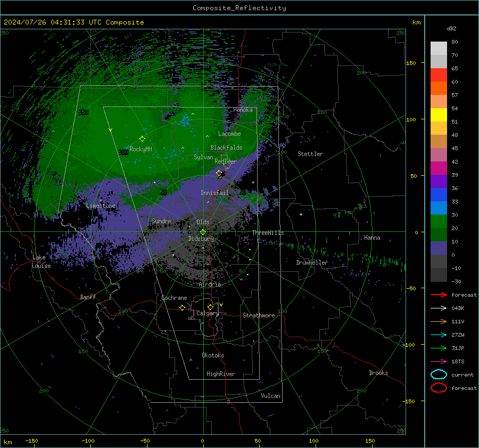Click the yellow diamond marker above Calgary
The width and height of the screenshot is (479, 448).
[x=210, y=307]
